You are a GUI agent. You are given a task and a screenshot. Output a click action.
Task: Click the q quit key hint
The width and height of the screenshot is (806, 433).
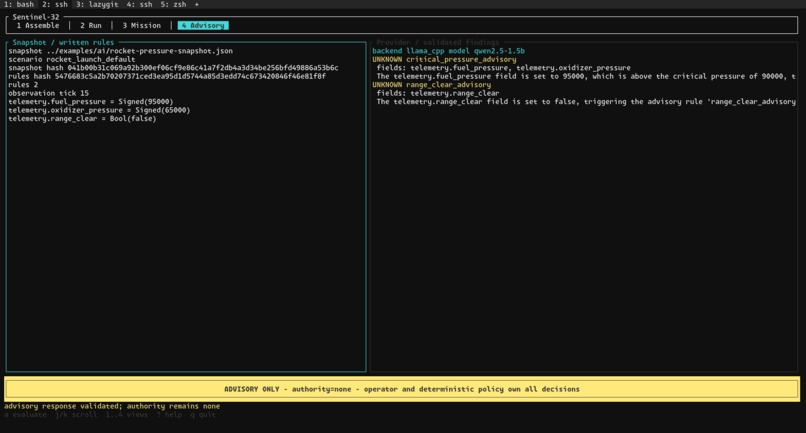pos(203,414)
